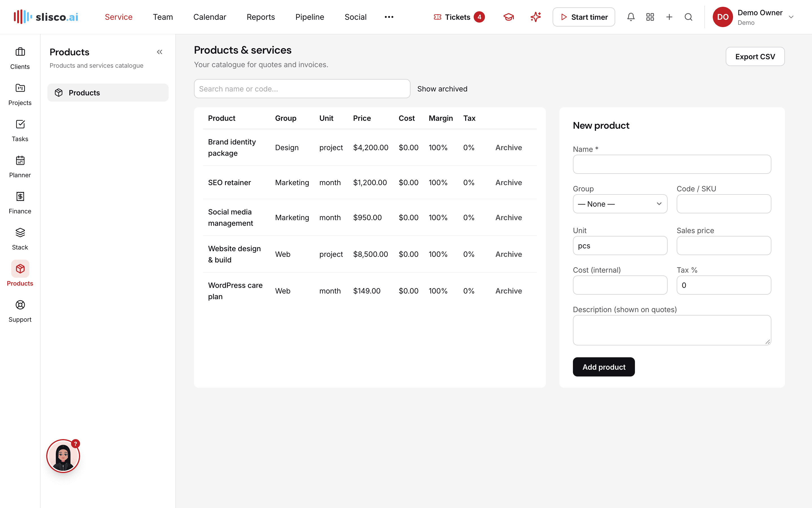Select the Products cube icon in sidebar
812x508 pixels.
coord(20,269)
